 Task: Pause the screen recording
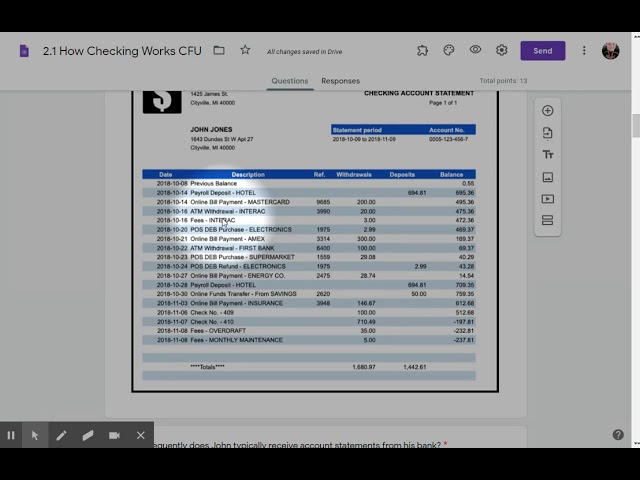11,435
